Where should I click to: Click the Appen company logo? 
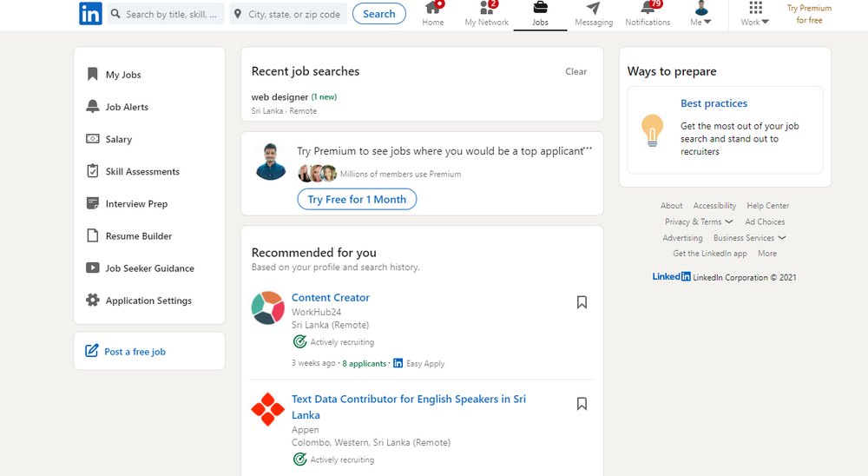268,409
